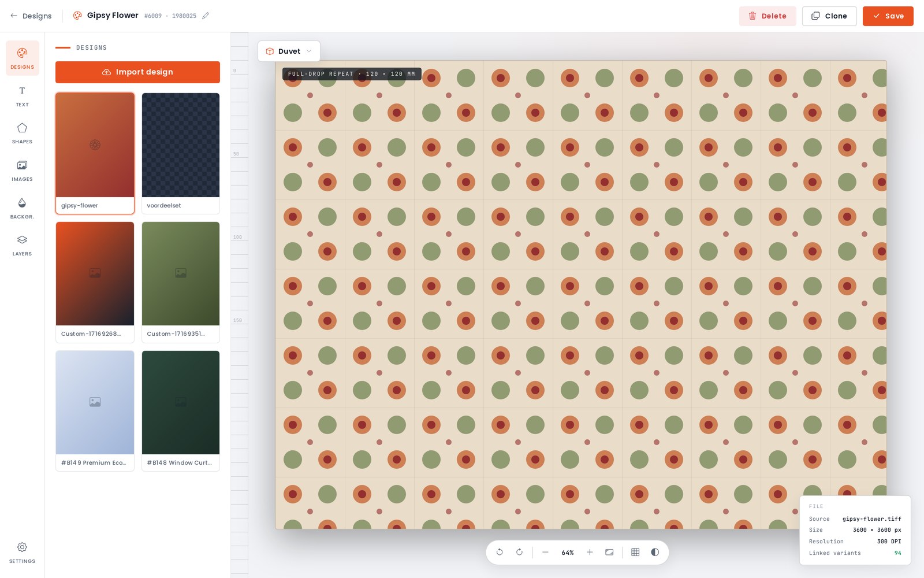Open the Shapes sidebar tab
This screenshot has width=924, height=578.
coord(23,133)
